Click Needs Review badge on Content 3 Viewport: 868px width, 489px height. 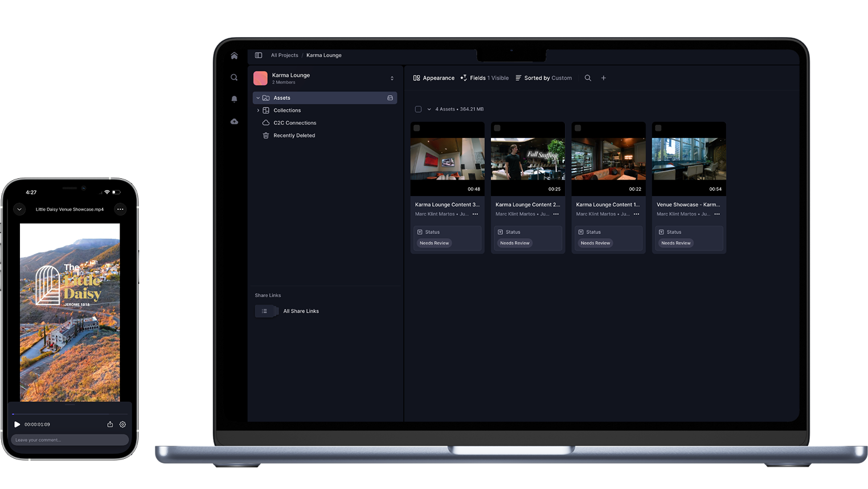(435, 243)
